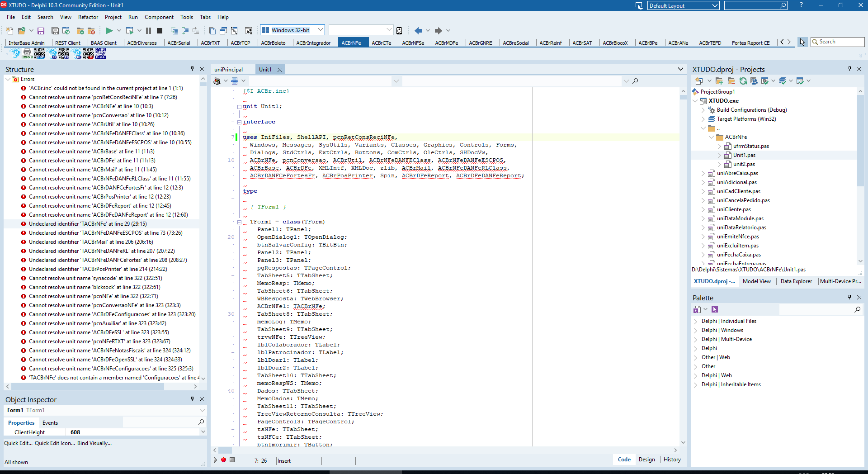Click the IDE Insight search box in title bar
Screen dimensions: 868x474
[755, 5]
